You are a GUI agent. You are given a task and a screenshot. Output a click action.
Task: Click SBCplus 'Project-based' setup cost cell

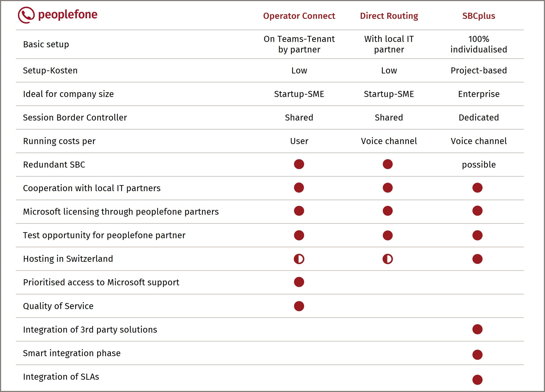(479, 70)
